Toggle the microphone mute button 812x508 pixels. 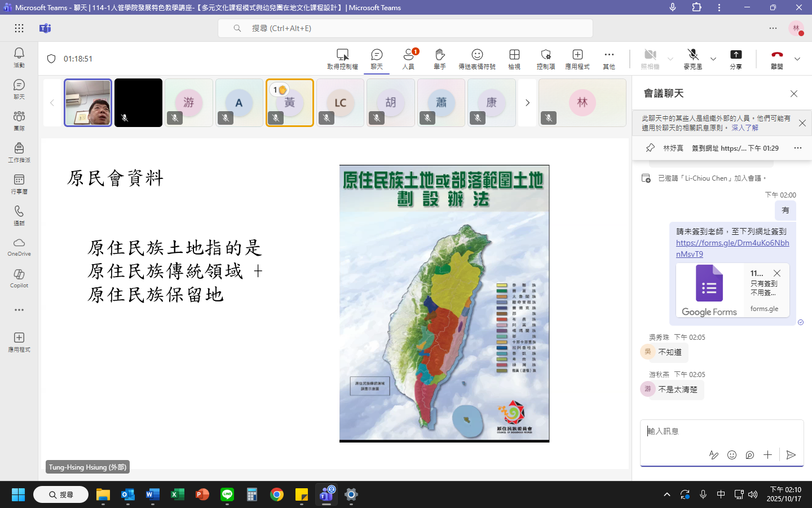coord(693,58)
